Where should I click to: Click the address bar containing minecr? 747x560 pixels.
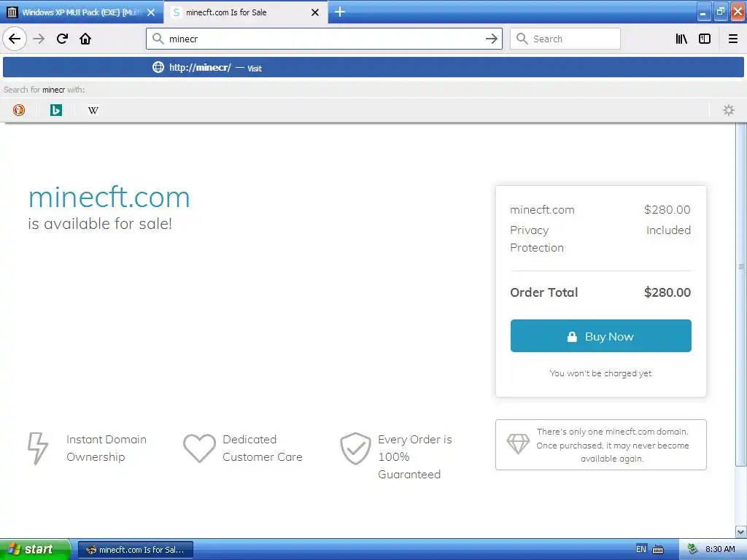tap(324, 39)
